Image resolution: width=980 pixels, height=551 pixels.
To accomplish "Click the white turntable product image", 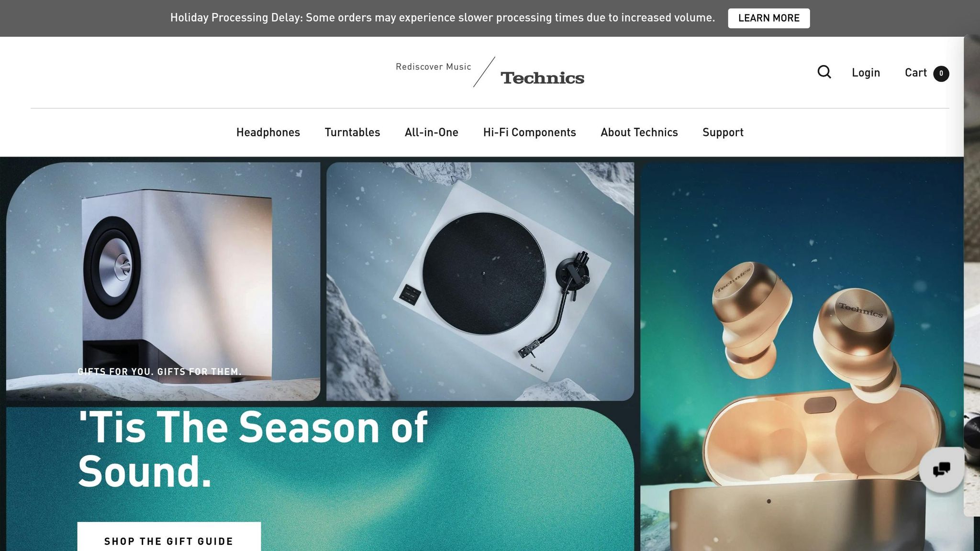I will pos(480,281).
